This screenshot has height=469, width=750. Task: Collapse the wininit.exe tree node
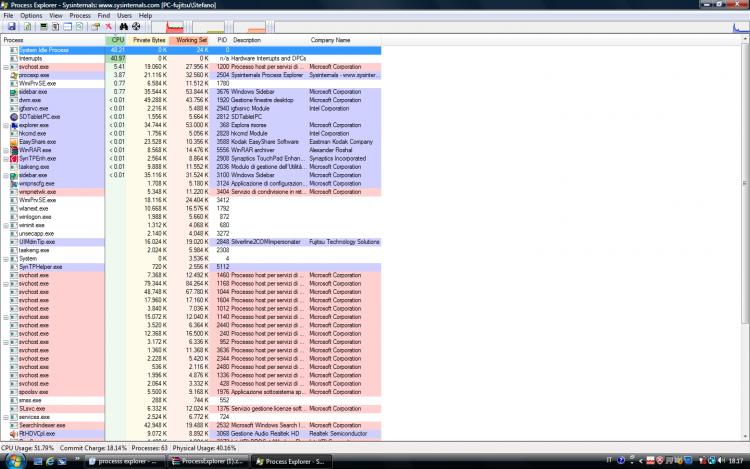[x=6, y=225]
